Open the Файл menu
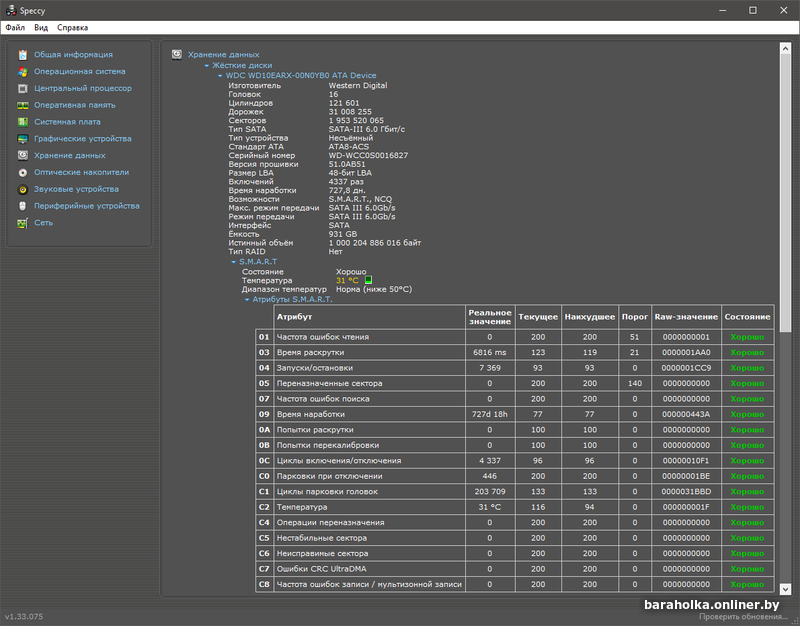The width and height of the screenshot is (800, 626). coord(15,28)
